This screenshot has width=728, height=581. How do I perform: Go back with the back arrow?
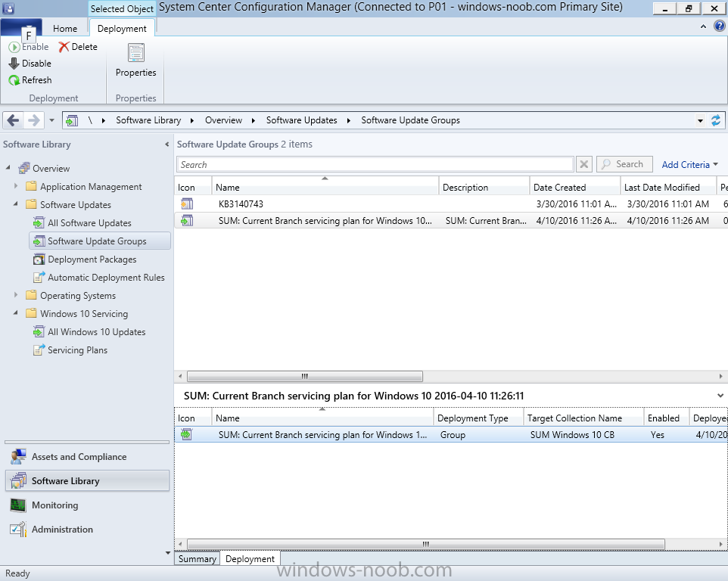point(13,120)
